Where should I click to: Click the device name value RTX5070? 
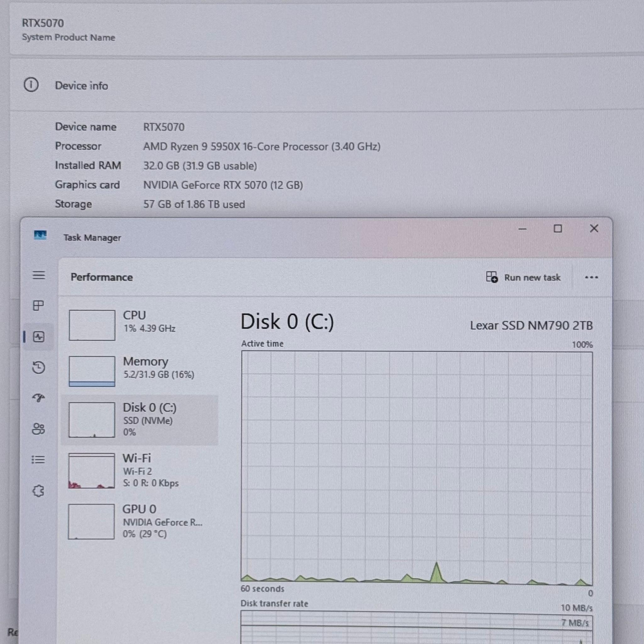pyautogui.click(x=164, y=127)
